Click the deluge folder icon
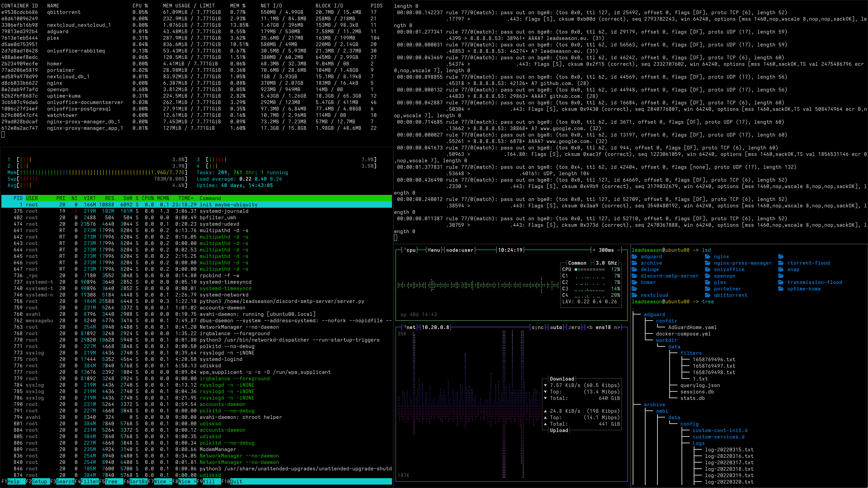This screenshot has height=488, width=868. (x=634, y=269)
